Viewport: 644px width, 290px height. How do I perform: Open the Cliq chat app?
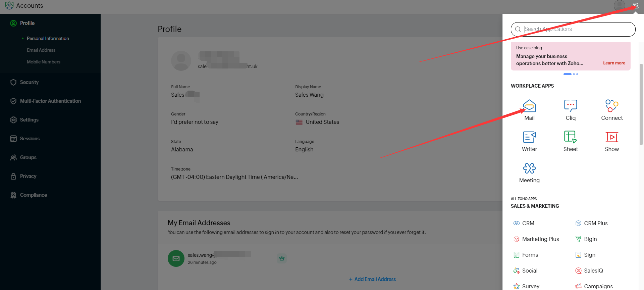pos(571,110)
